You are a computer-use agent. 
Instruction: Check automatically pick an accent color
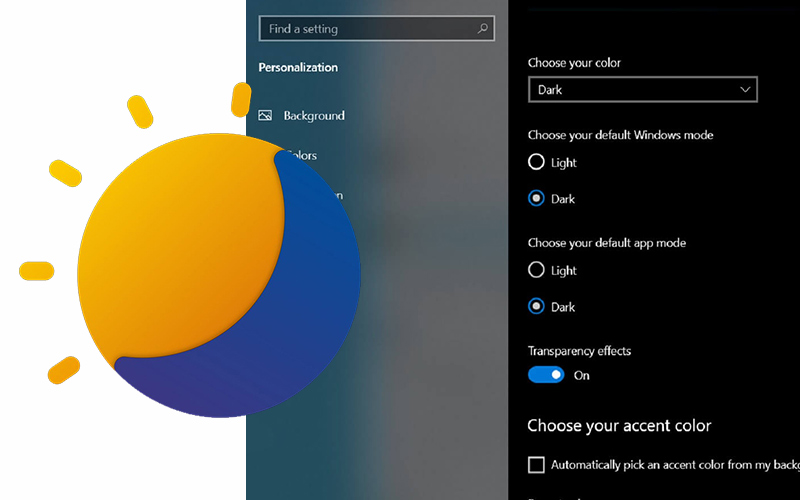coord(536,465)
